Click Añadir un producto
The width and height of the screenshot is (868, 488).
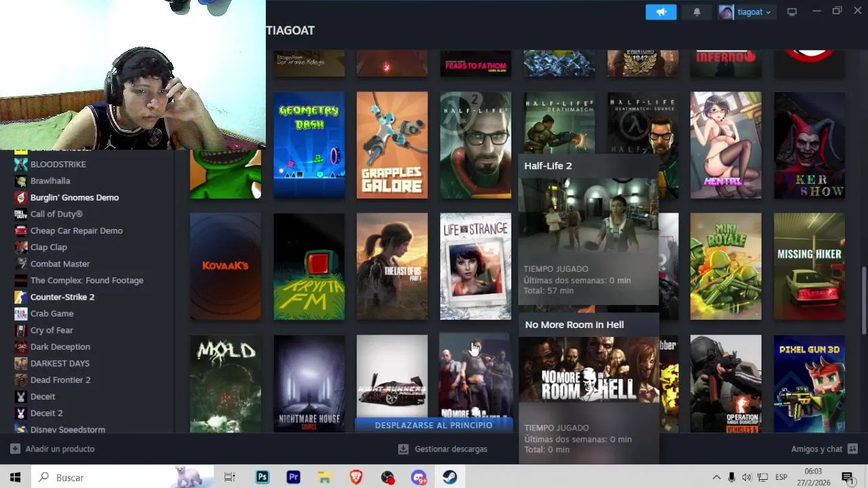[52, 449]
